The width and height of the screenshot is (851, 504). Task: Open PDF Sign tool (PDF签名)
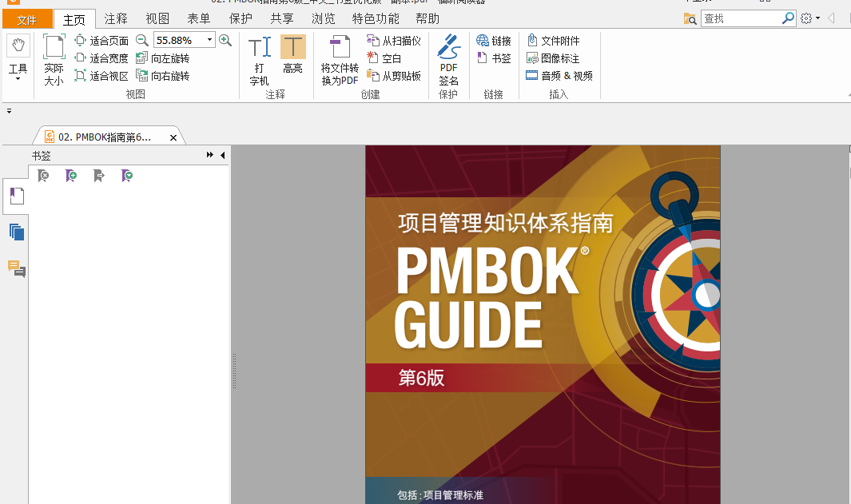coord(449,60)
